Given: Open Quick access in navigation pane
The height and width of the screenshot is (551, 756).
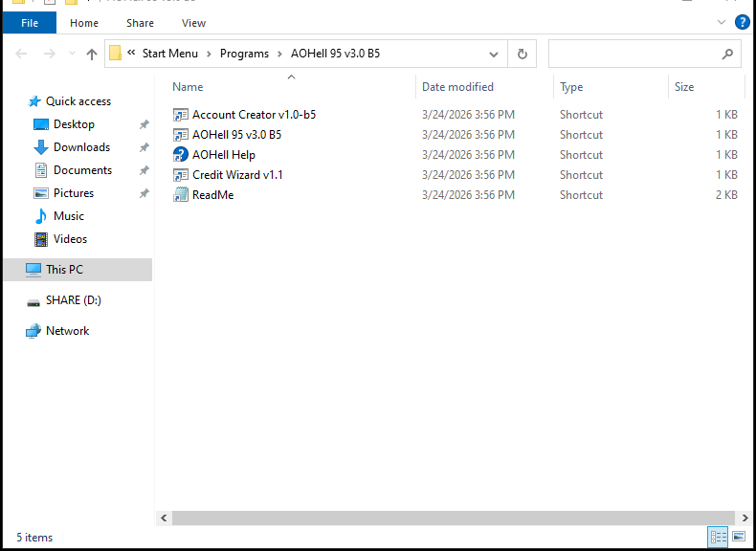Looking at the screenshot, I should [x=78, y=101].
